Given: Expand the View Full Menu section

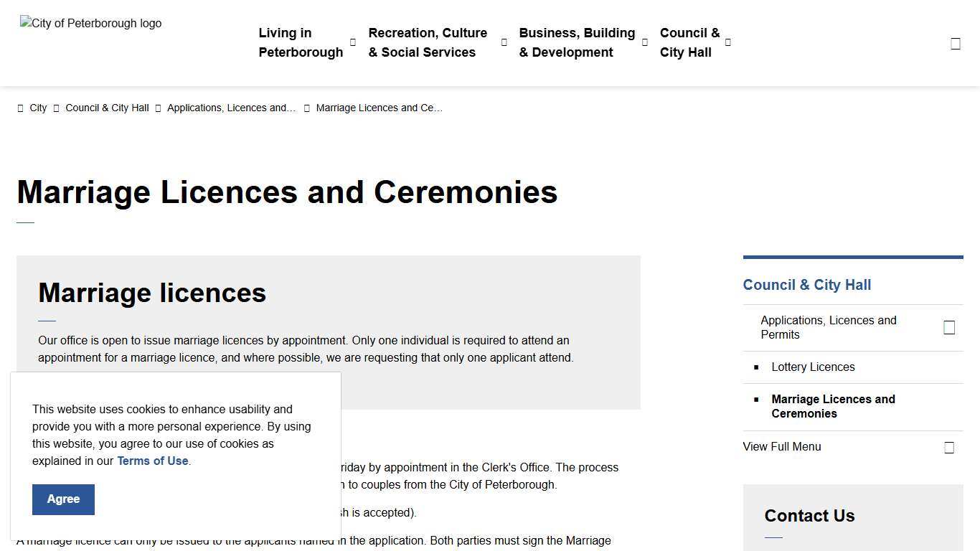Looking at the screenshot, I should 781,446.
